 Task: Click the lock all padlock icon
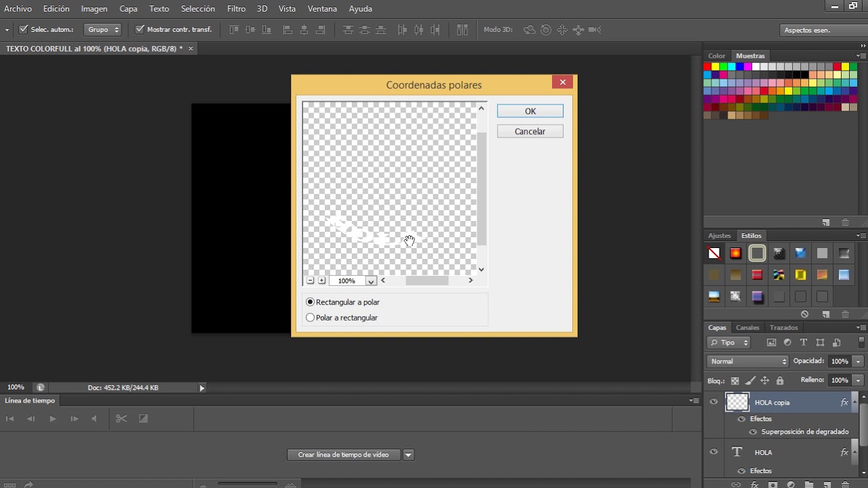[x=780, y=381]
